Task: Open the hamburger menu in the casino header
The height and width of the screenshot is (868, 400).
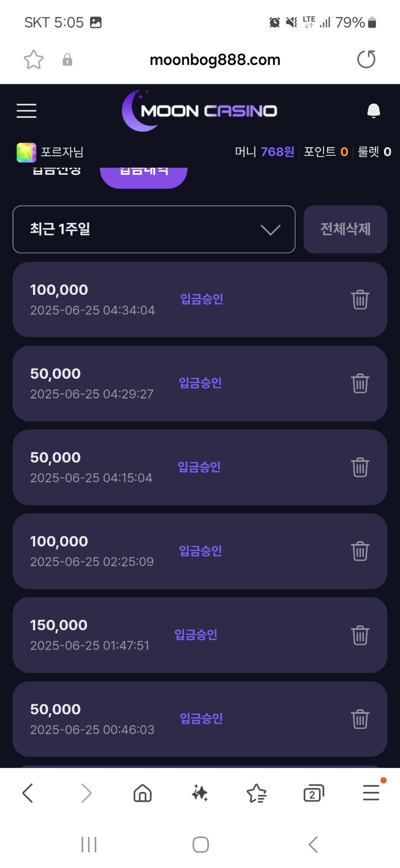Action: coord(26,111)
